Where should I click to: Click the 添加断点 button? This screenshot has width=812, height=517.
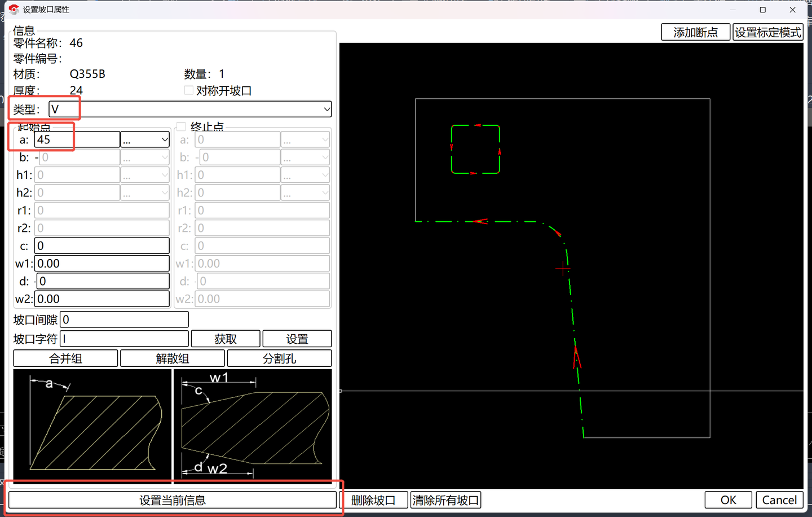(695, 32)
